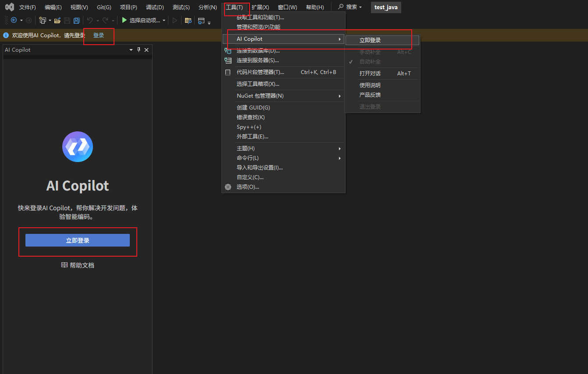This screenshot has height=374, width=588.
Task: Click the 登录 link in notification bar
Action: 99,35
